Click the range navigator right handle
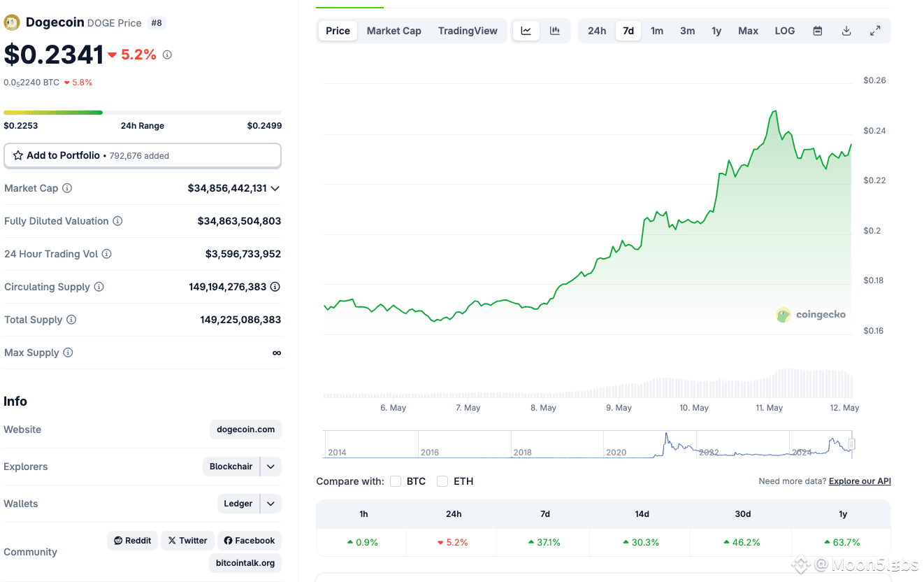This screenshot has height=582, width=924. coord(852,444)
